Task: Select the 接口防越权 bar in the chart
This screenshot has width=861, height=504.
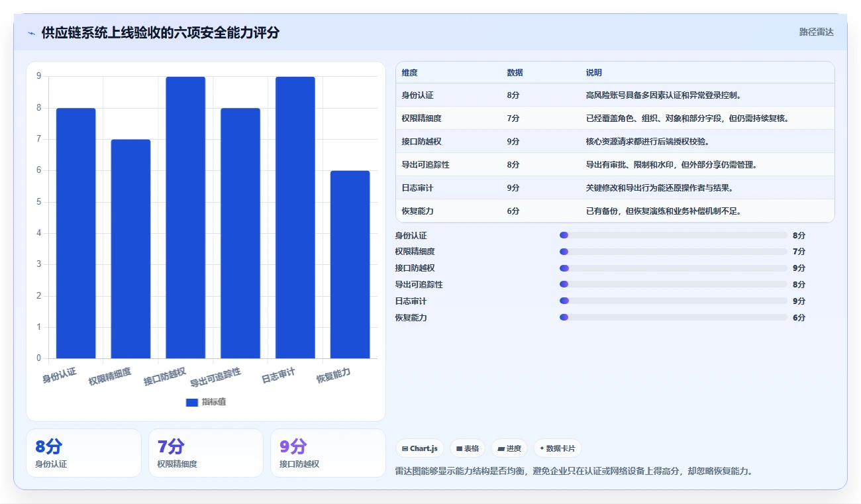Action: pyautogui.click(x=185, y=218)
